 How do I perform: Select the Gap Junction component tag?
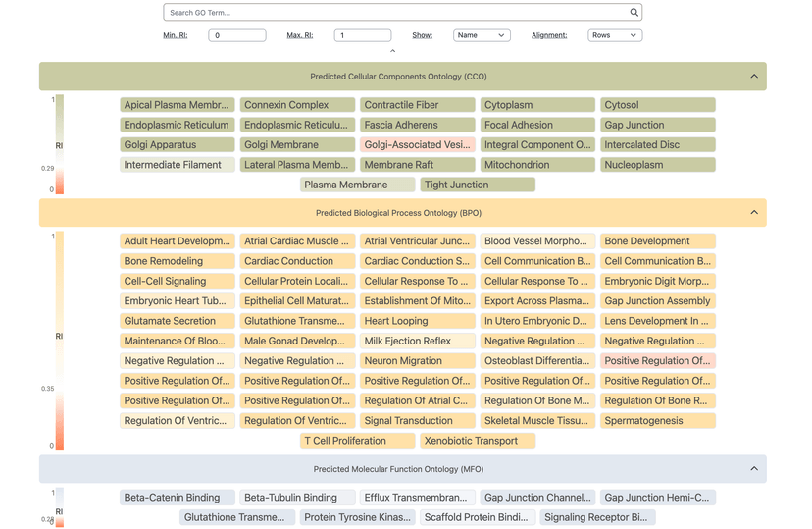(657, 125)
